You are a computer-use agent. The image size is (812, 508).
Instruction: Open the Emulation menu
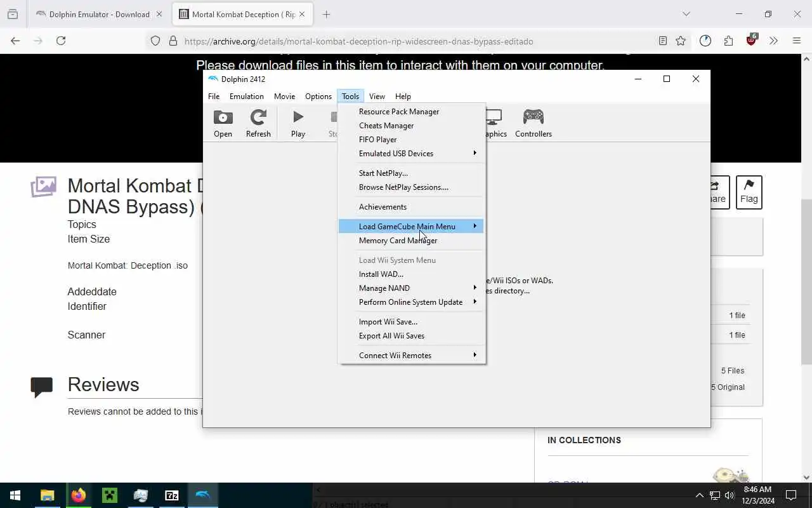(x=247, y=97)
